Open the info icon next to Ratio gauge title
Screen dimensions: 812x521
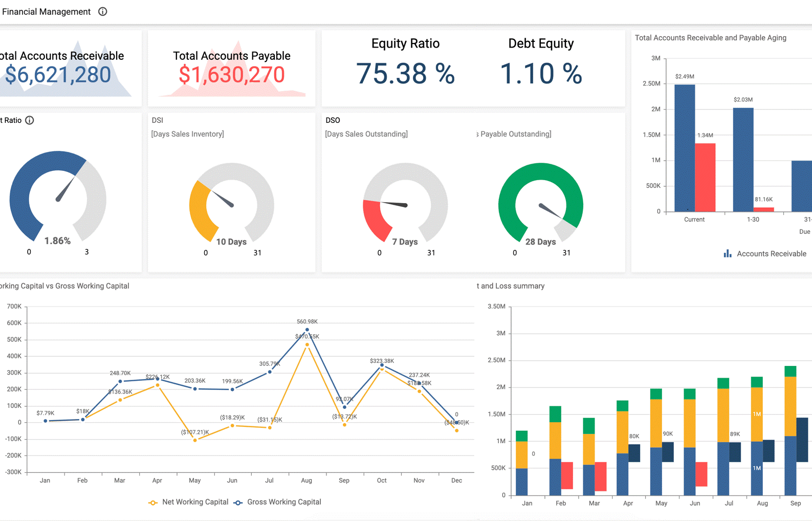pos(30,120)
